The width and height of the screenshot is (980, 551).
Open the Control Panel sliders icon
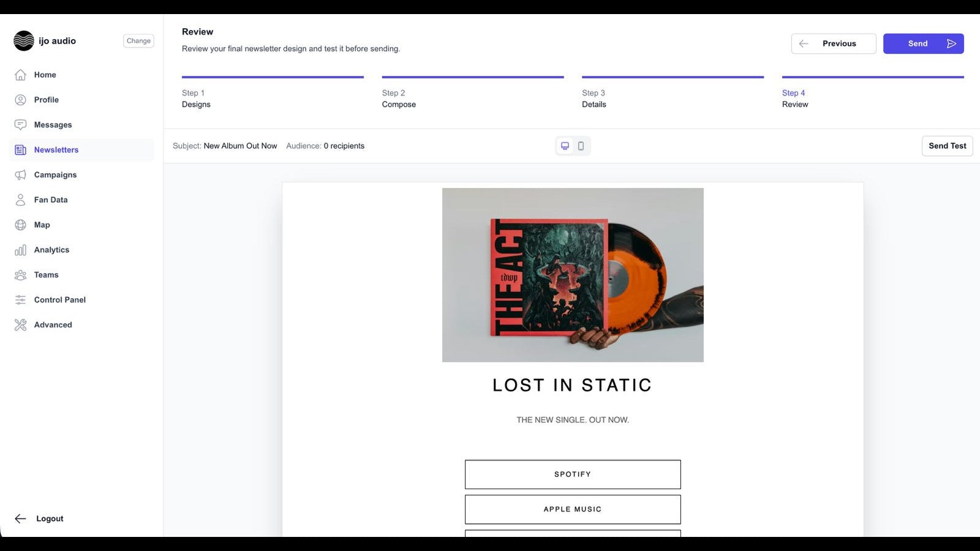[21, 299]
